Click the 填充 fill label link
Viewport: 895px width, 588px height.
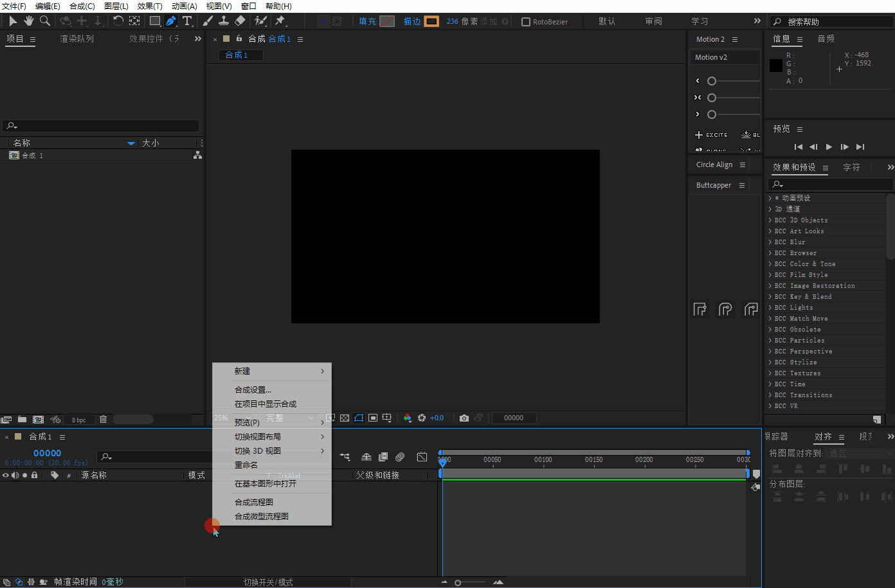[x=368, y=21]
